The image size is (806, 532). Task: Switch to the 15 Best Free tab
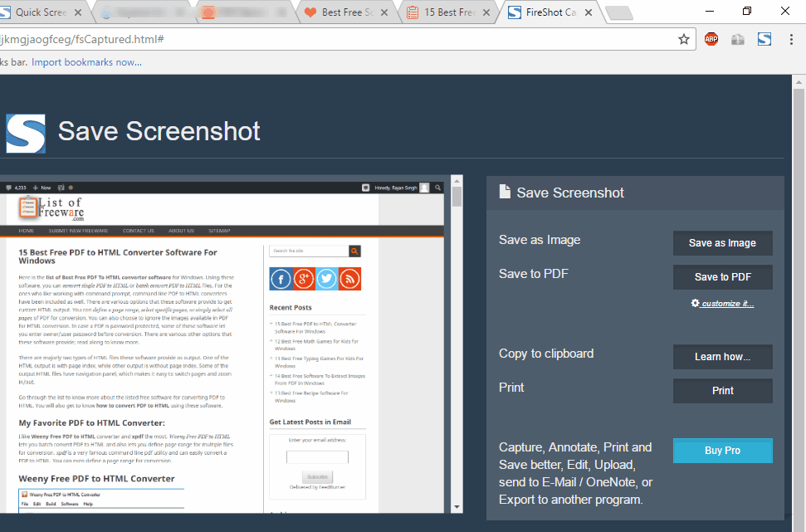point(447,12)
